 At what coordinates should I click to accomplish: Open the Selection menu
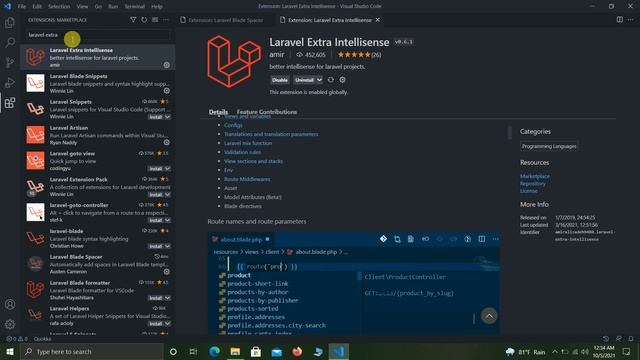tap(59, 6)
